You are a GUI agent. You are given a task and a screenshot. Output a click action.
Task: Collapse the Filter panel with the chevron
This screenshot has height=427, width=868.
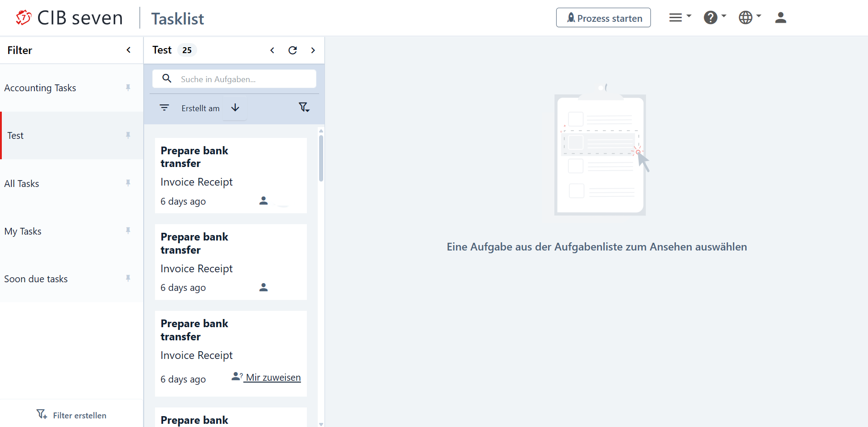coord(129,50)
